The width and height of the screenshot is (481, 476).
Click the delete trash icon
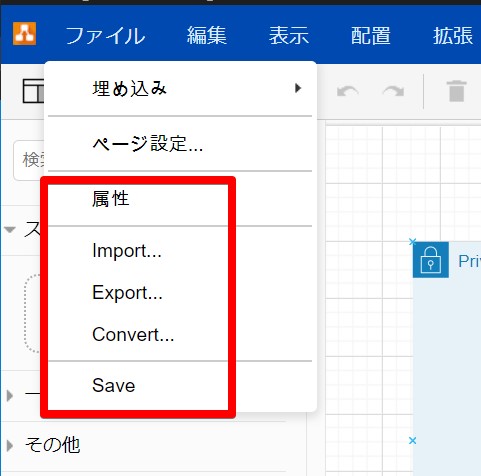tap(456, 91)
